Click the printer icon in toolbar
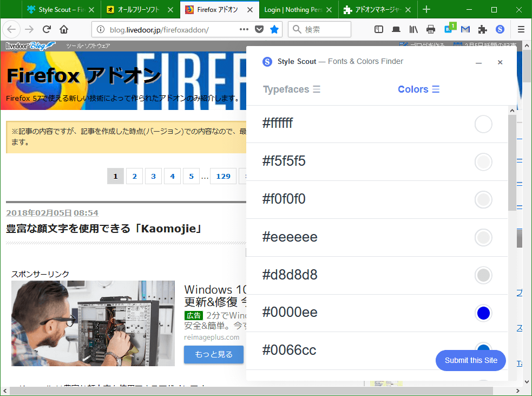 point(431,30)
